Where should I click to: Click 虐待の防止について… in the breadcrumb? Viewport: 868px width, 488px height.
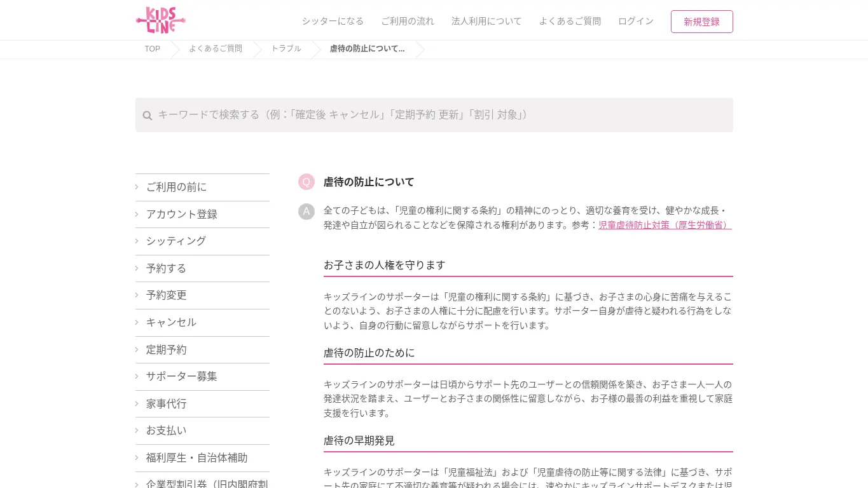pos(368,49)
